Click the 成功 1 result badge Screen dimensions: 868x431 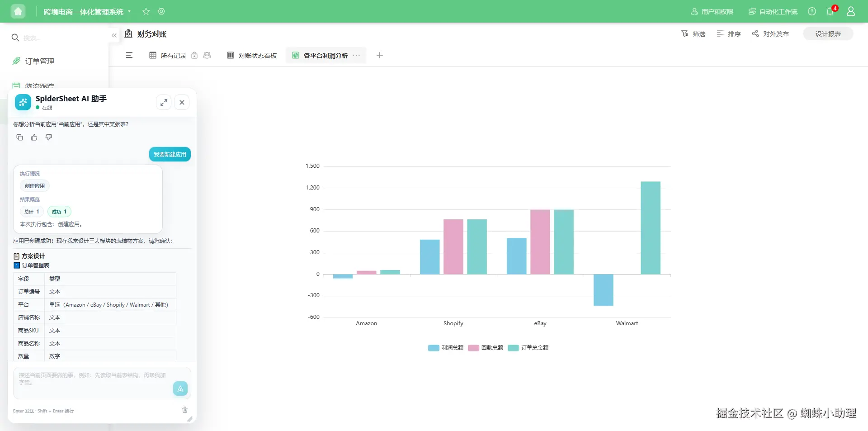coord(59,212)
